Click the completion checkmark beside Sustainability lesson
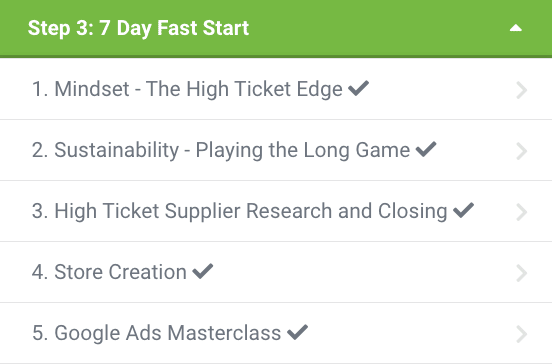Screen dimensions: 552x364 click(x=426, y=149)
